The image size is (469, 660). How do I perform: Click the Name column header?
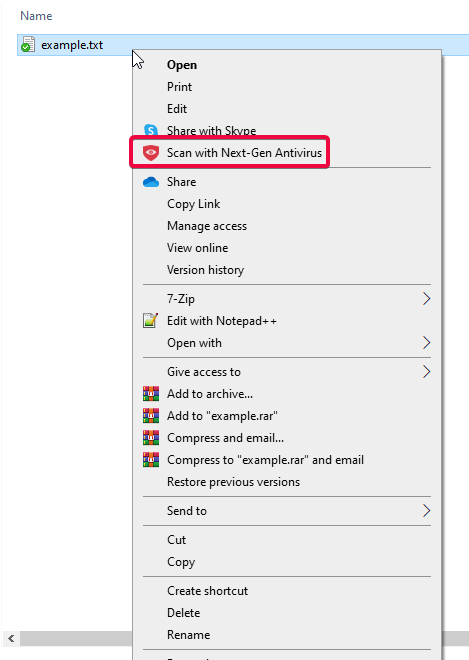point(36,16)
